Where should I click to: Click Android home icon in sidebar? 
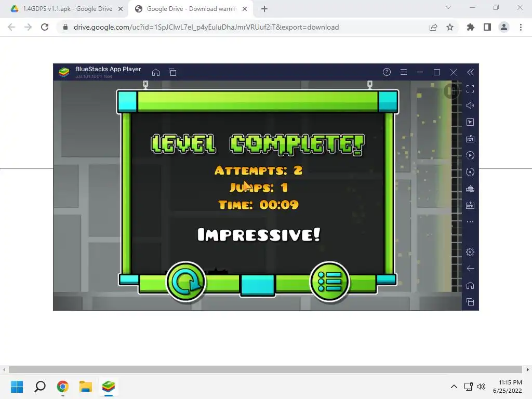(470, 285)
